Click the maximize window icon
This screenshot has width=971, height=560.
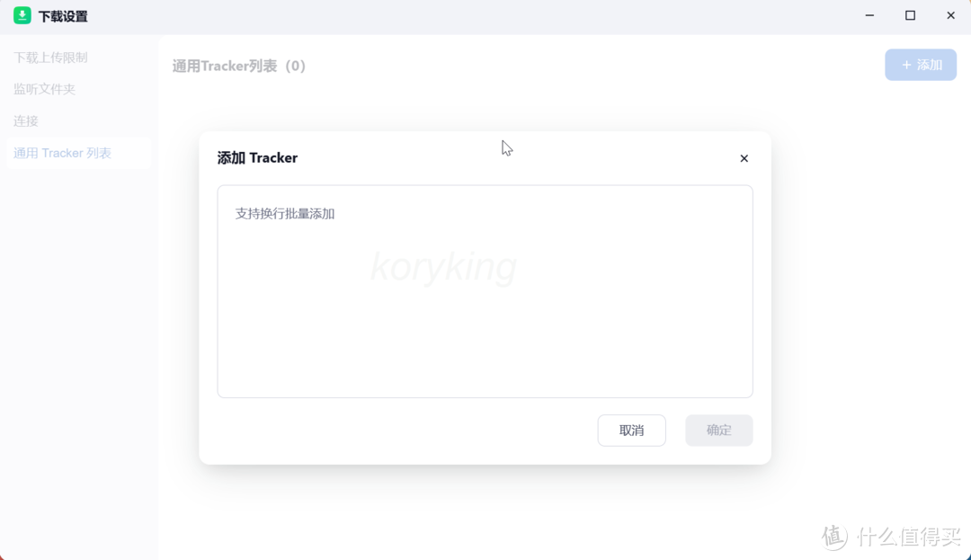[909, 15]
